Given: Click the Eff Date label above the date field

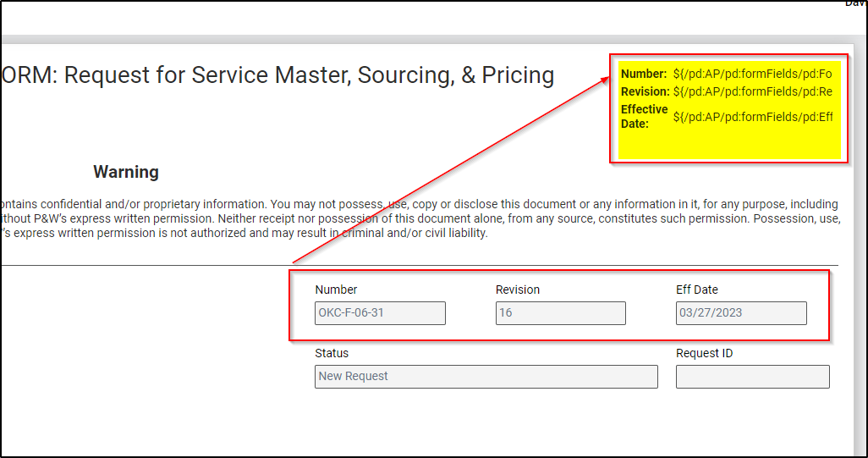Looking at the screenshot, I should [x=697, y=290].
